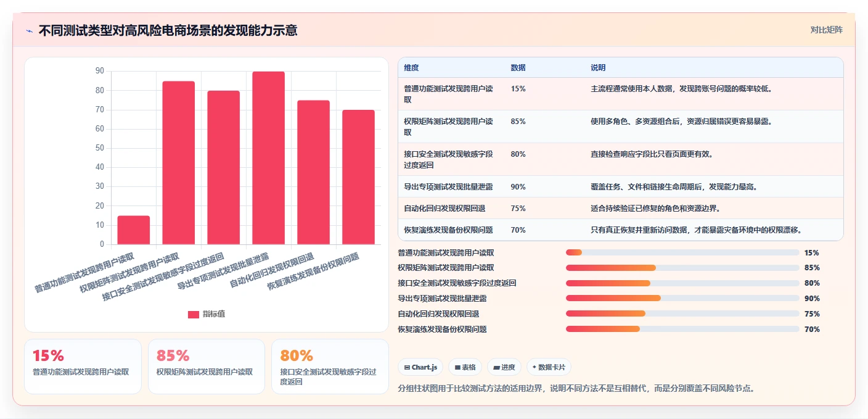Click progress label 接口安全测试发现敏感字段过度返回
This screenshot has height=419, width=868.
(x=457, y=283)
